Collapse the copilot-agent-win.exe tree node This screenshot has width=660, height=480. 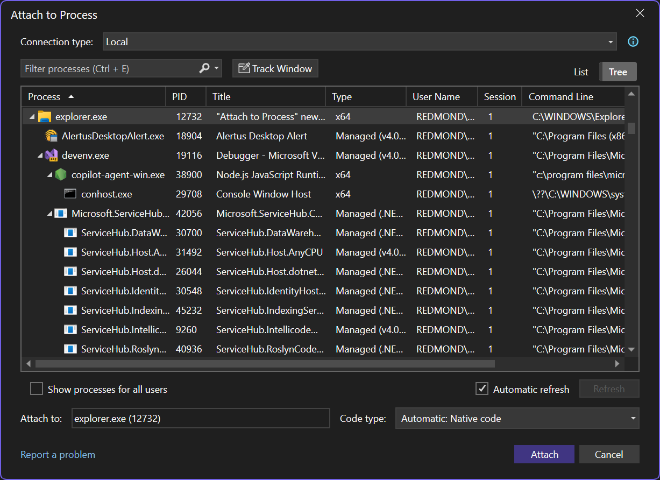coord(50,175)
